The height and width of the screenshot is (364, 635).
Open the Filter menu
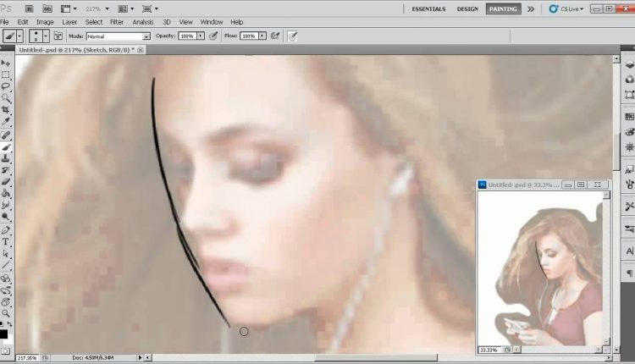(x=117, y=22)
